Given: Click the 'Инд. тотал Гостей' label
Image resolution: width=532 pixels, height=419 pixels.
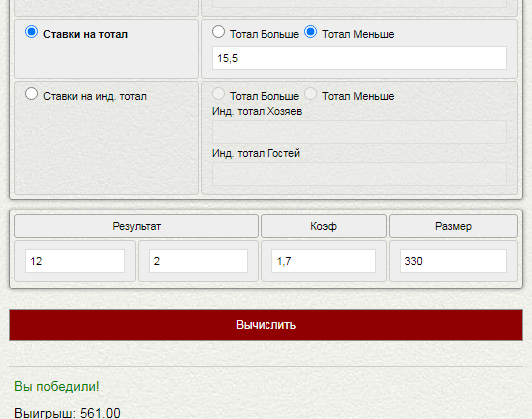Looking at the screenshot, I should 256,153.
